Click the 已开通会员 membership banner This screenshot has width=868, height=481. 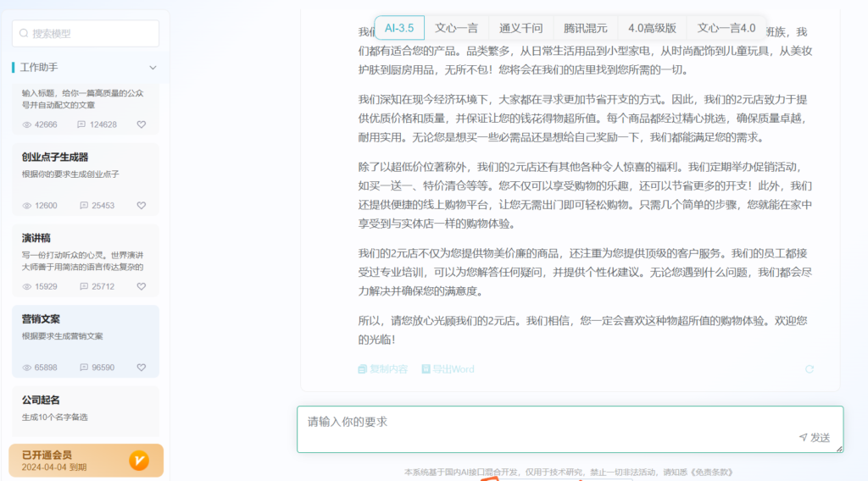tap(86, 460)
